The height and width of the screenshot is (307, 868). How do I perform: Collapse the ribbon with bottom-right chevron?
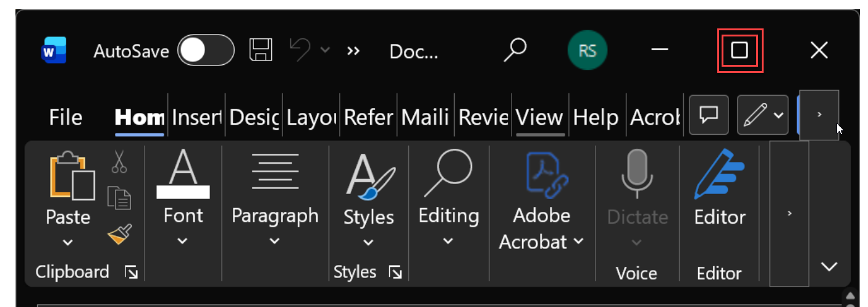click(828, 266)
